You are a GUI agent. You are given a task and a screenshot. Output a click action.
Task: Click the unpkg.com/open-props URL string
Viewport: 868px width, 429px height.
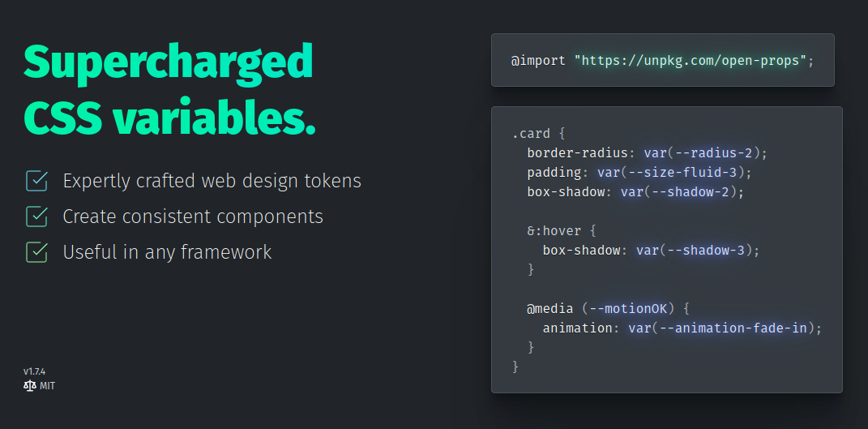(693, 61)
